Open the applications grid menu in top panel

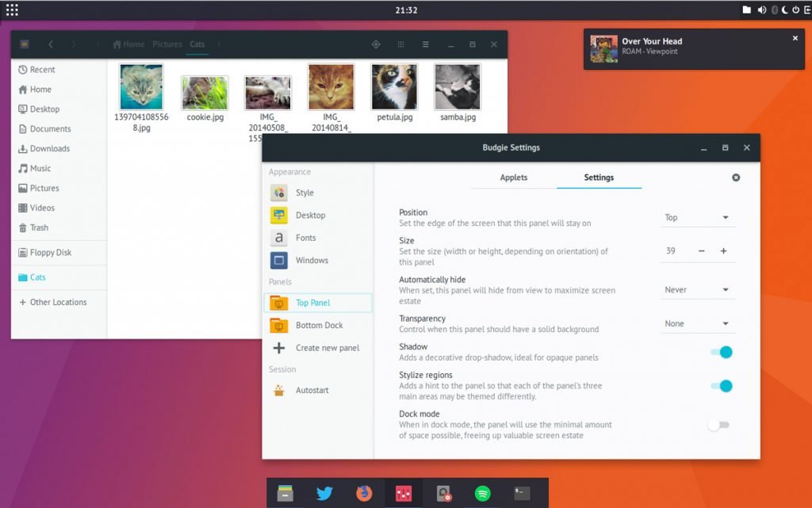click(12, 10)
